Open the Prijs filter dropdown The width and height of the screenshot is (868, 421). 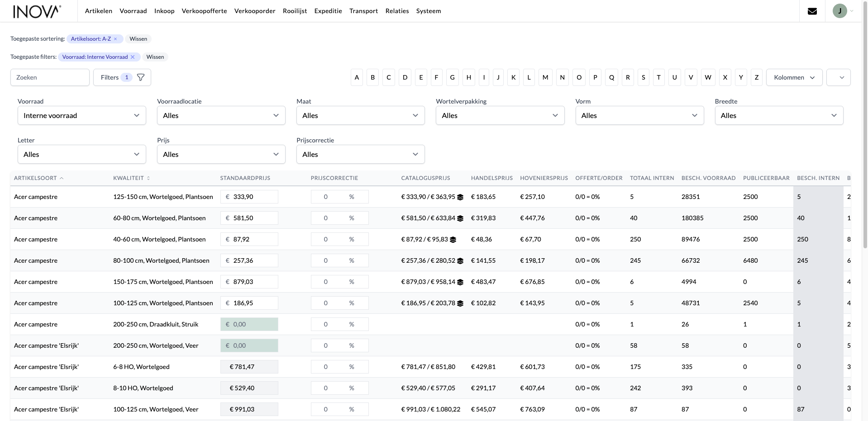tap(221, 154)
